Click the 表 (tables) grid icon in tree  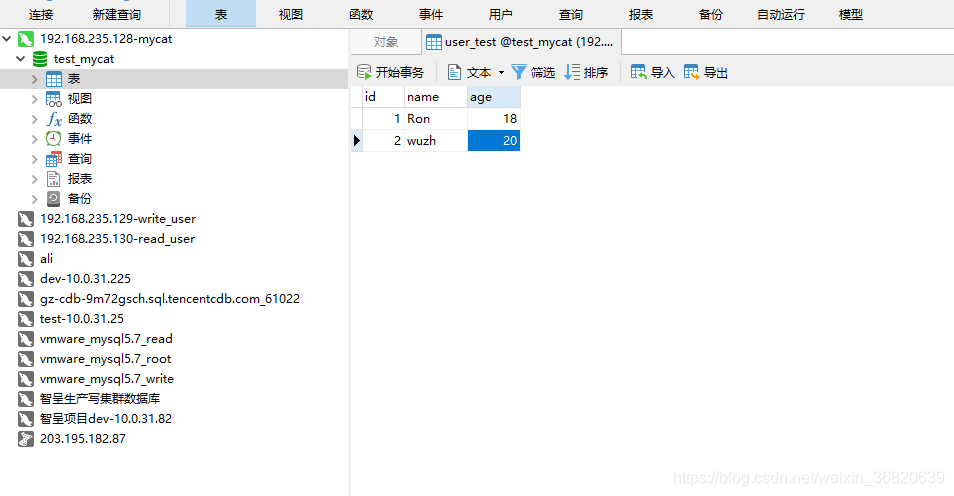[54, 79]
